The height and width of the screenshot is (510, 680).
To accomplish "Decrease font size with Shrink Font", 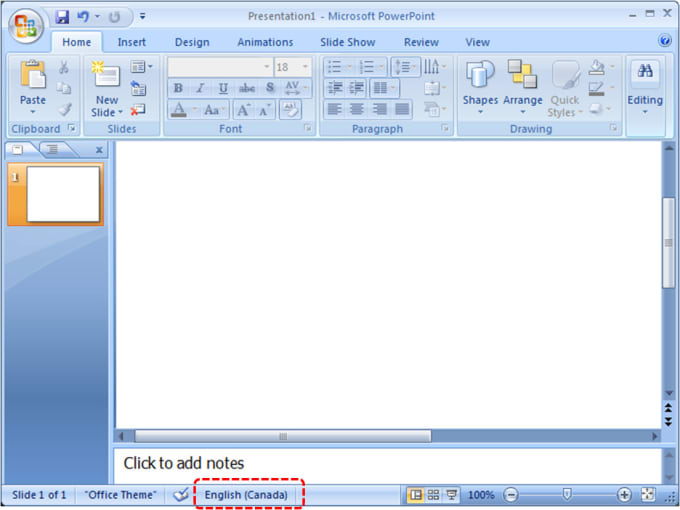I will tap(264, 111).
